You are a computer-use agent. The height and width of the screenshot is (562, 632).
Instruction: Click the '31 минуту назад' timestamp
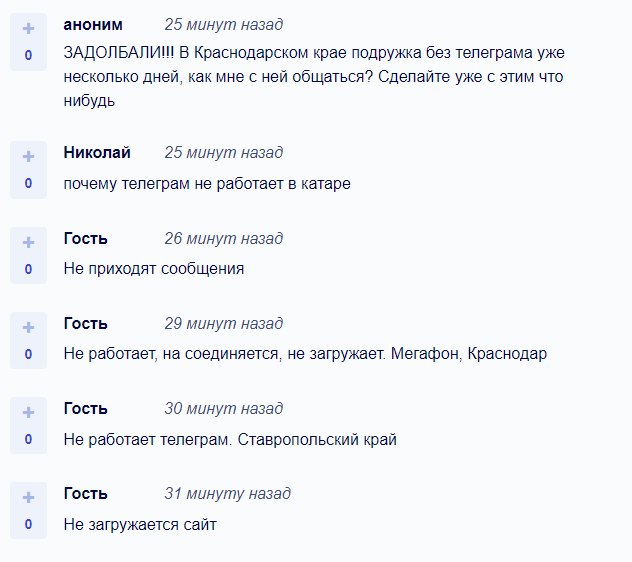click(x=227, y=494)
